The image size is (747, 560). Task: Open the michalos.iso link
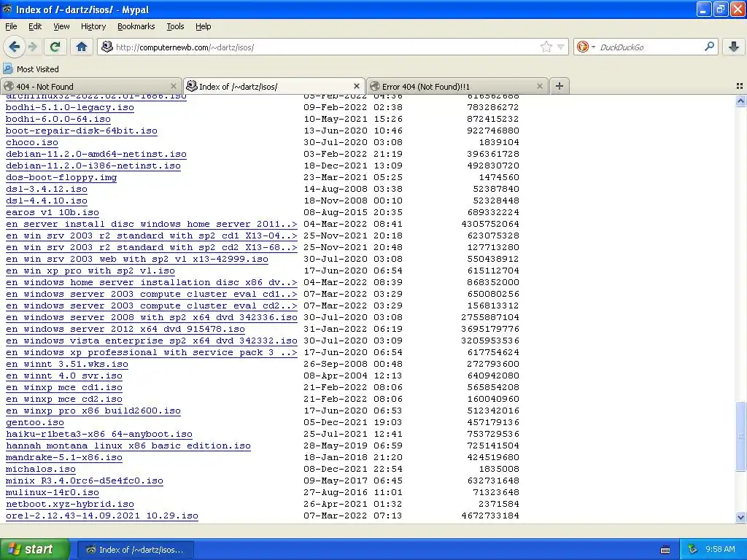[41, 469]
